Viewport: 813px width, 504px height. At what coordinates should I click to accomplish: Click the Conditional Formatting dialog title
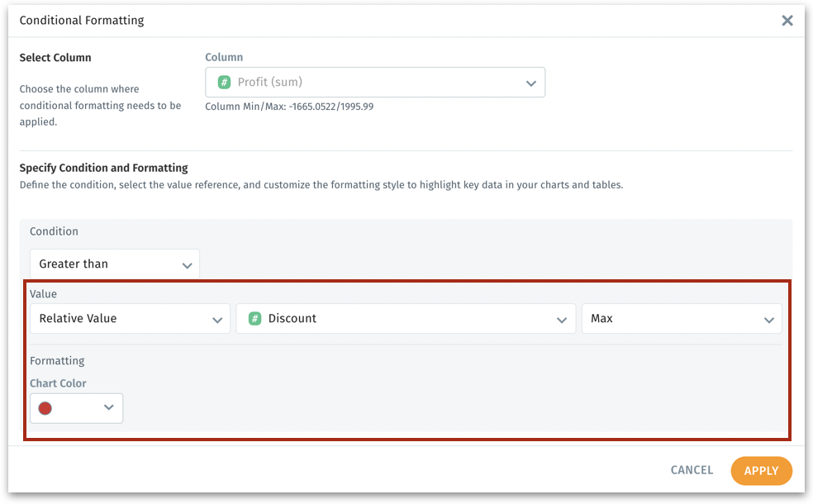[82, 21]
